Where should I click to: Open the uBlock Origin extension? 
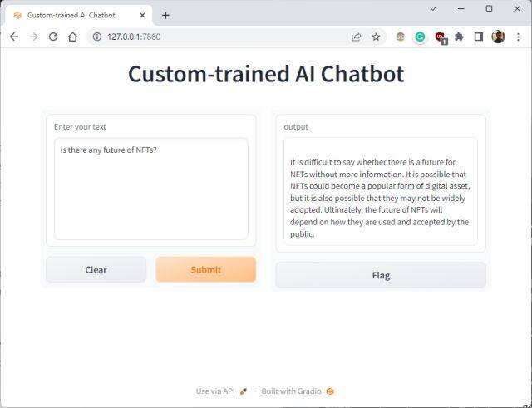[441, 37]
